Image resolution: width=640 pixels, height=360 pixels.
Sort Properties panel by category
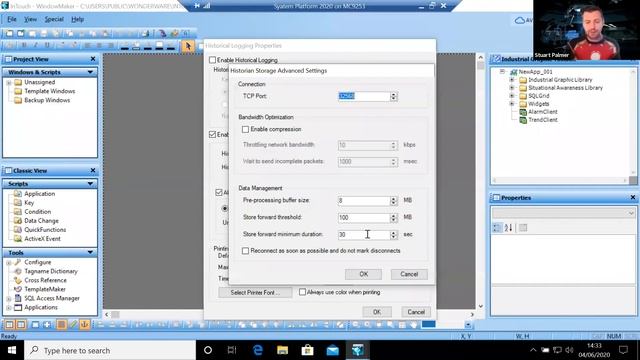[x=497, y=228]
